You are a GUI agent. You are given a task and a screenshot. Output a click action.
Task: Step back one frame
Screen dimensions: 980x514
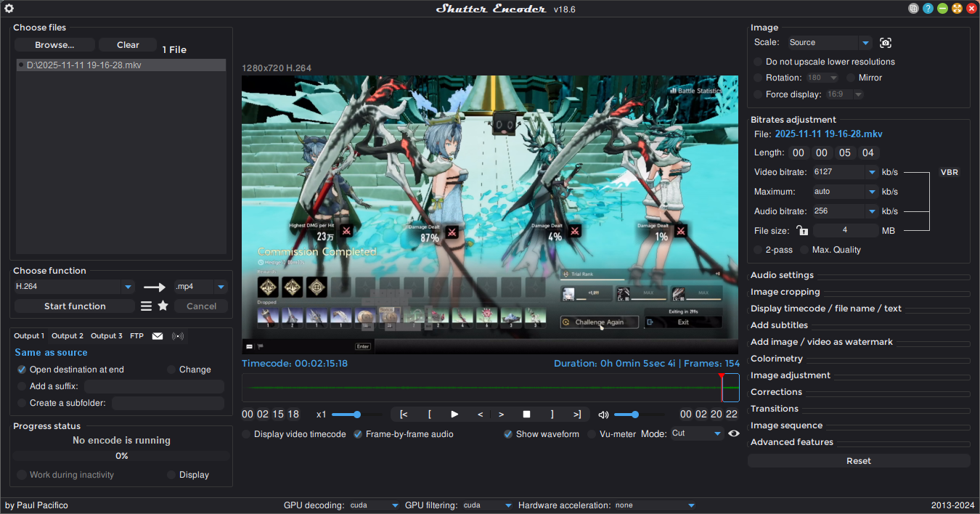480,415
